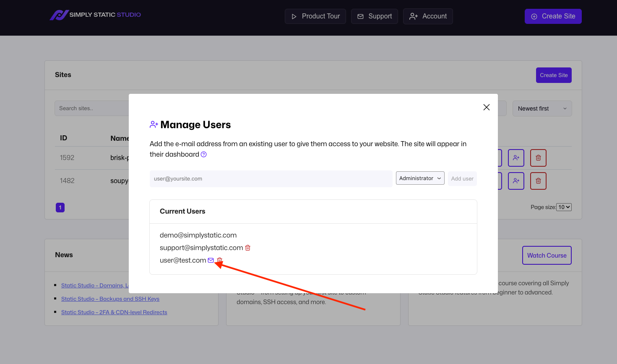Image resolution: width=617 pixels, height=364 pixels.
Task: Delete user support@simplystatic.com
Action: click(248, 248)
